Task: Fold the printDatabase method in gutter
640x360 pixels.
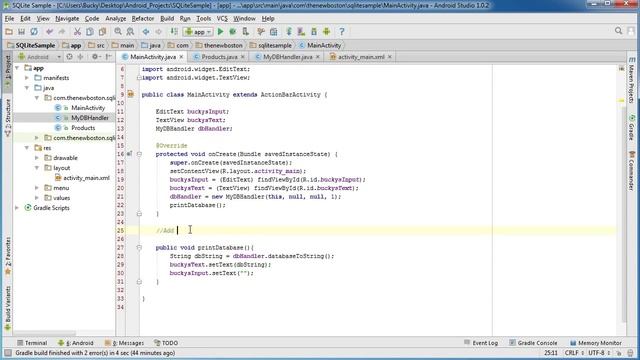Action: point(139,248)
